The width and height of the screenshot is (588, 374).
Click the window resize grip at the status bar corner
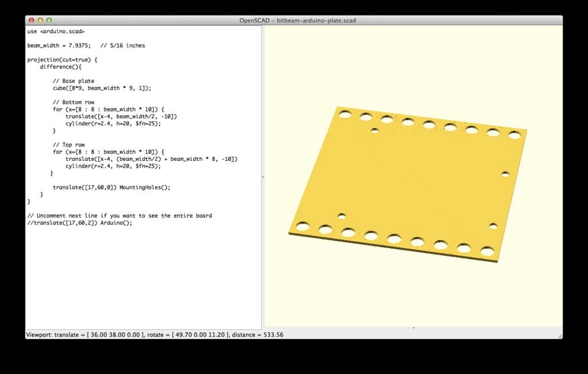pos(559,336)
